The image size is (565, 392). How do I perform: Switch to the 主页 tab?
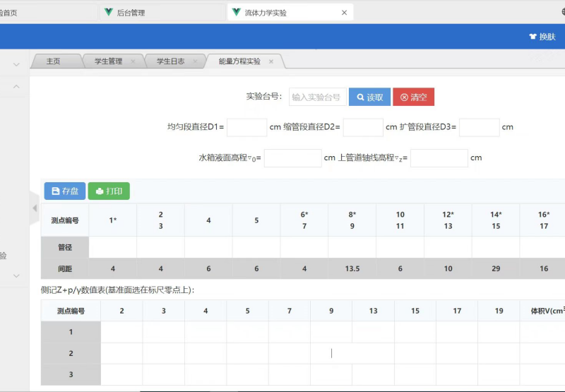pos(54,61)
